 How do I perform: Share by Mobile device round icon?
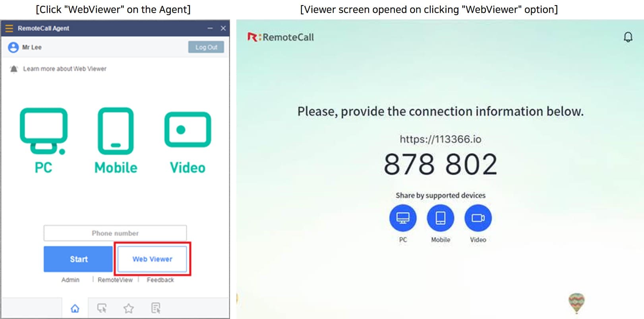[x=441, y=218]
